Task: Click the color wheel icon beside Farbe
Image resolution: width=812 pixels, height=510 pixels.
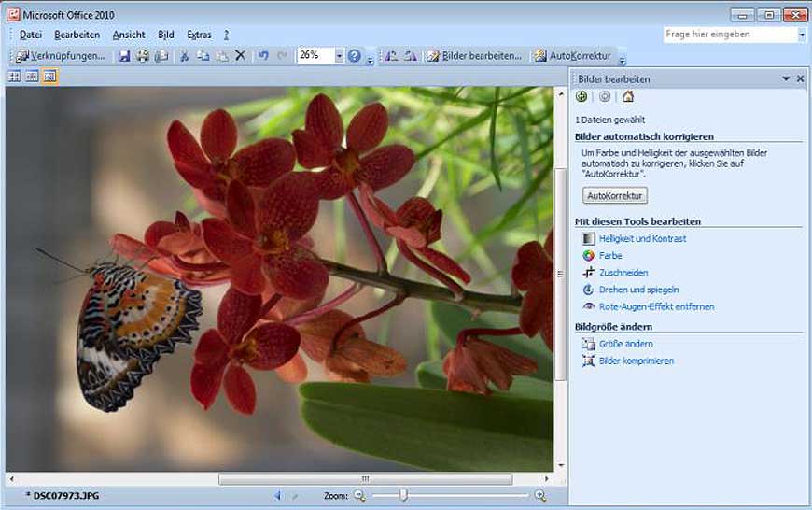Action: click(x=589, y=256)
